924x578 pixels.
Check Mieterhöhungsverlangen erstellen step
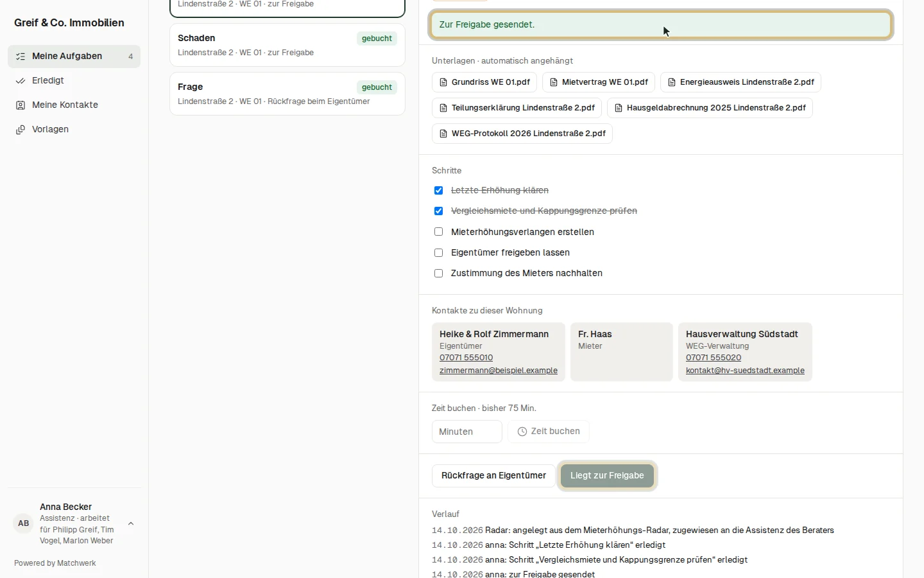(x=439, y=232)
